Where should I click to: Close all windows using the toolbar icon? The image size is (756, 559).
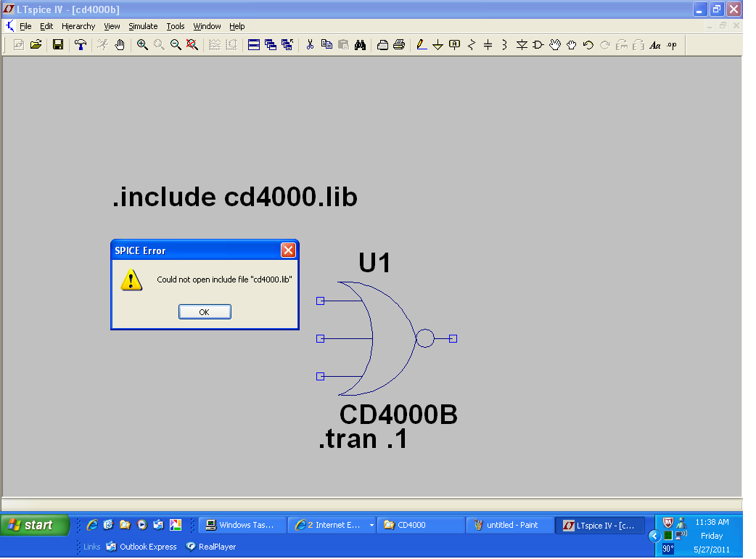point(287,45)
